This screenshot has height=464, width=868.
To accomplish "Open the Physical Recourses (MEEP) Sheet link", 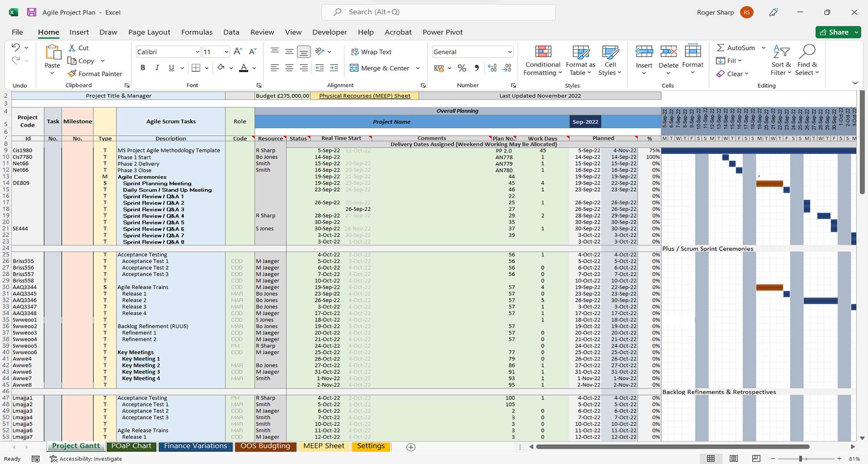I will [365, 96].
